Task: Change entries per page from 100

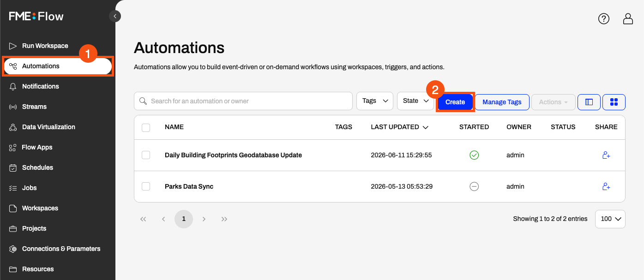Action: click(x=610, y=219)
